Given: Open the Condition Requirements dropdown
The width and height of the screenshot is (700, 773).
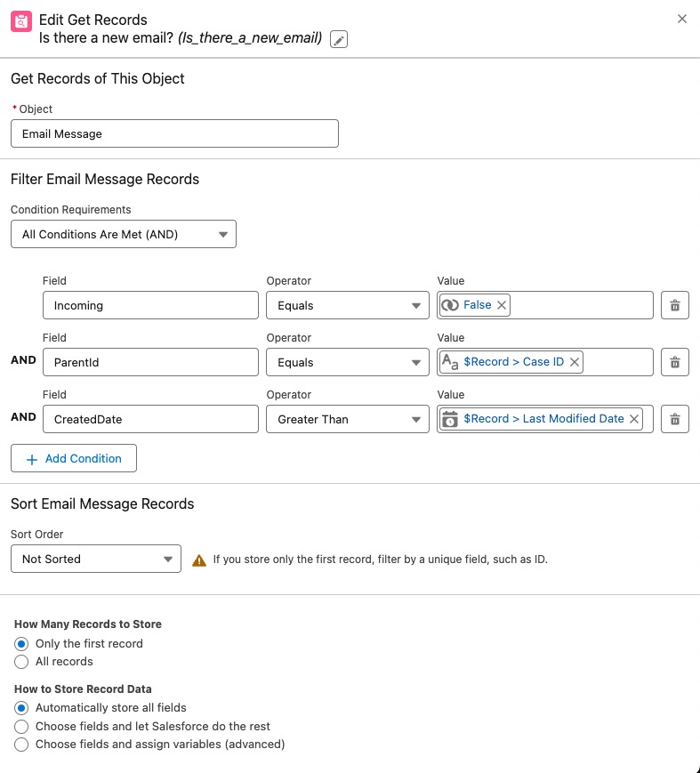Looking at the screenshot, I should (x=124, y=234).
